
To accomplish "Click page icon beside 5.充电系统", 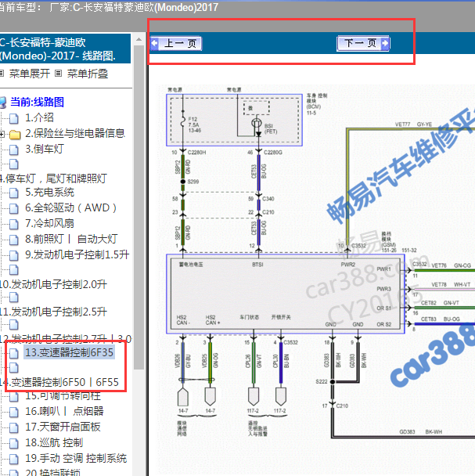I will point(13,193).
